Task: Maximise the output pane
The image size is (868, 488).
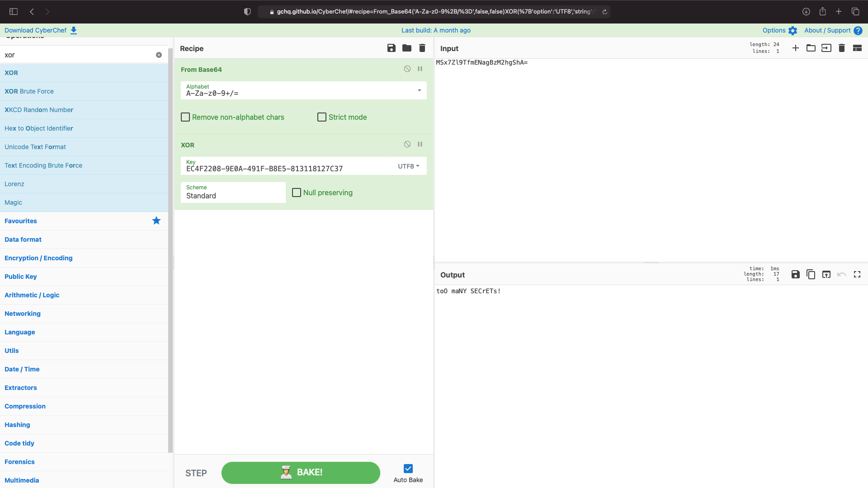Action: click(x=857, y=274)
